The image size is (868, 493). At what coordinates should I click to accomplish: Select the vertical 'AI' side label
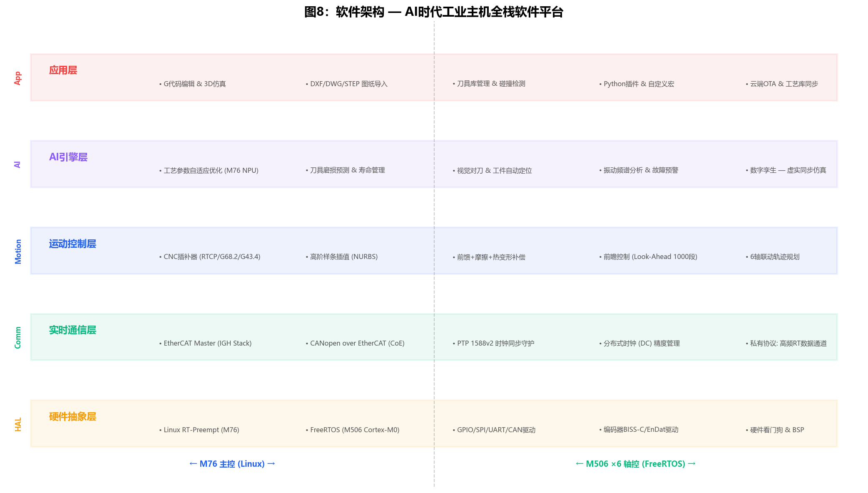[17, 164]
